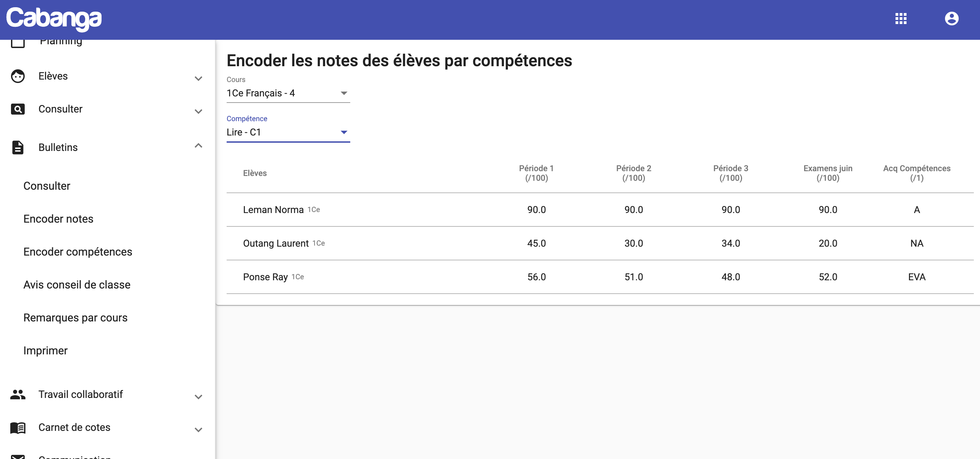
Task: Expand the Consulter menu chevron
Action: pos(198,112)
